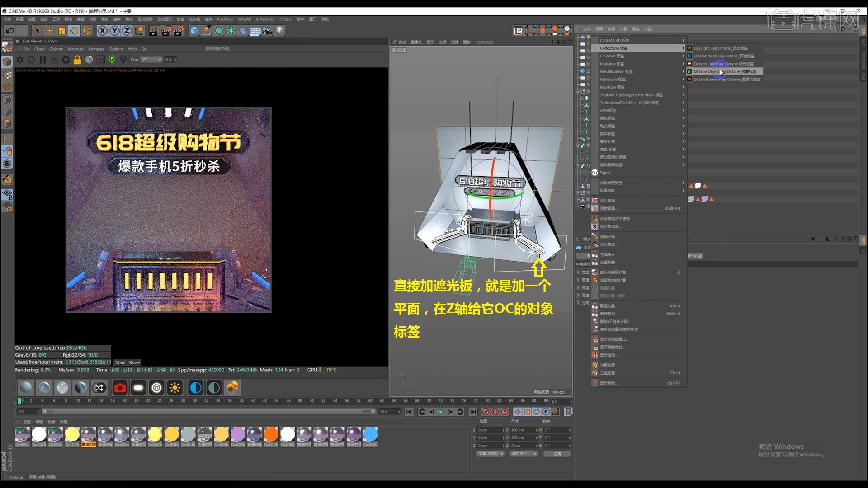
Task: Switch to the Noise pass tab
Action: coord(134,362)
